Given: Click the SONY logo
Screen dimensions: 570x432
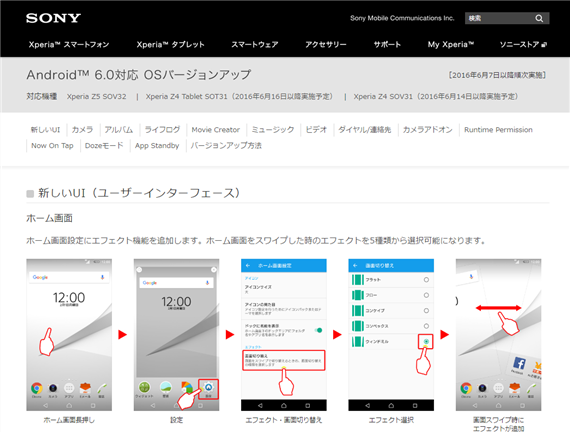Looking at the screenshot, I should [x=53, y=18].
